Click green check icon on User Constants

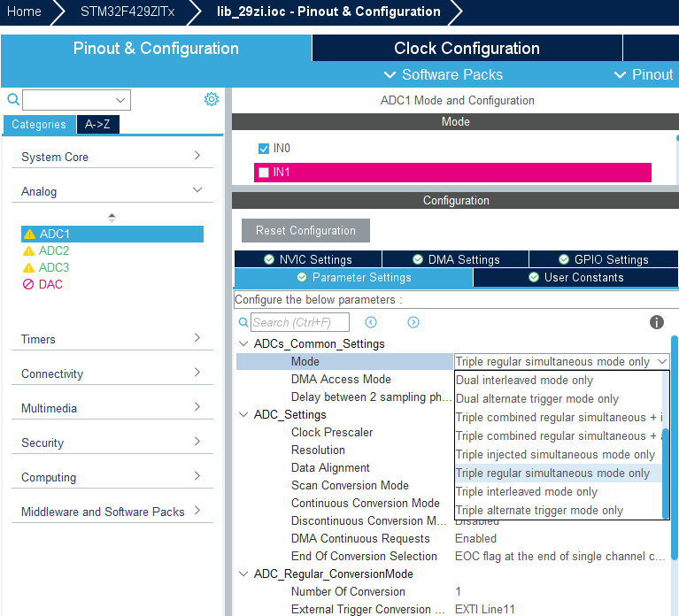(x=534, y=277)
